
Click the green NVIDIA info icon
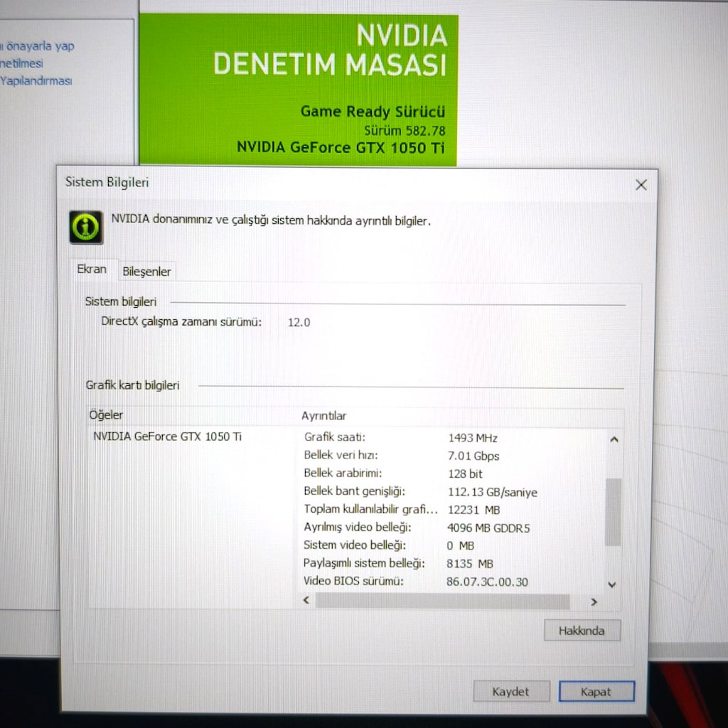(86, 227)
